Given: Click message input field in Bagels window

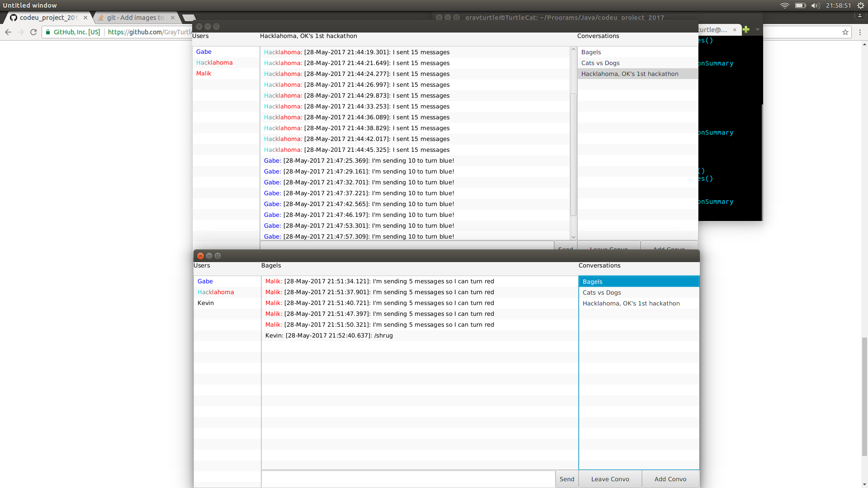Looking at the screenshot, I should click(x=408, y=479).
